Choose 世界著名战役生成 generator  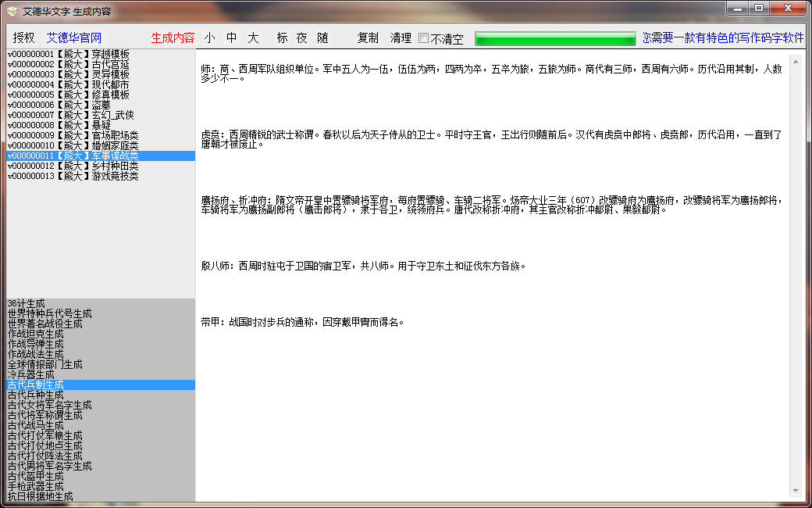coord(101,324)
